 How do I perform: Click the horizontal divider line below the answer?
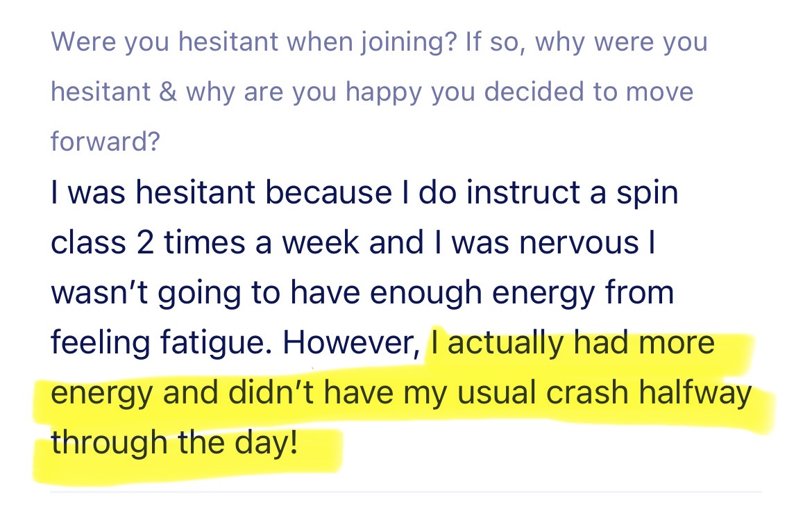(405, 492)
